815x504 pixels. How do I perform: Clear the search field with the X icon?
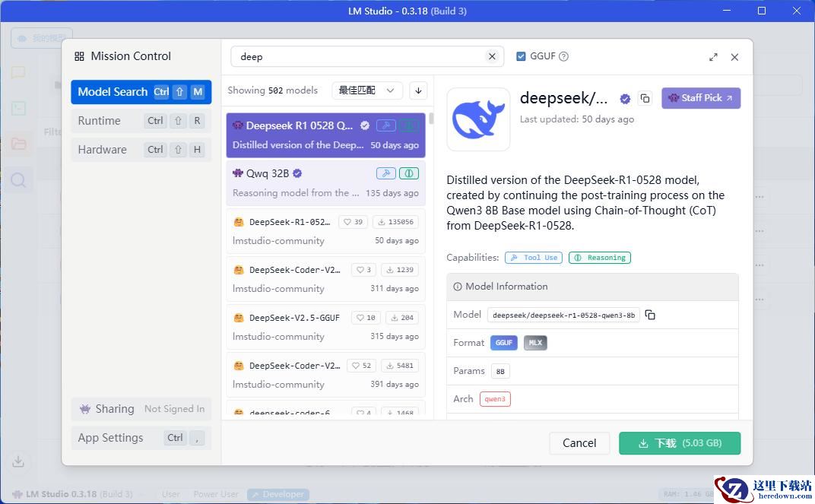[492, 56]
